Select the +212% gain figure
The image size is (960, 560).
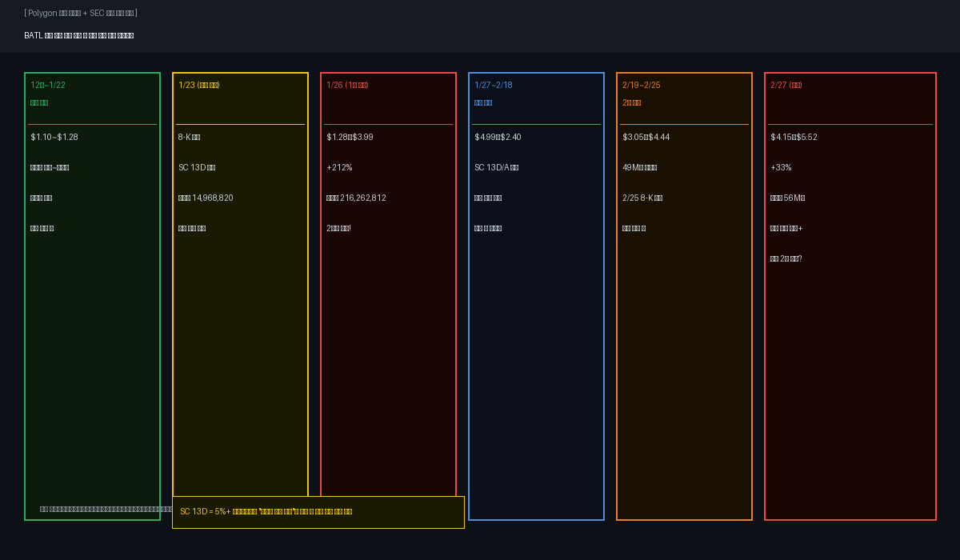tap(339, 168)
